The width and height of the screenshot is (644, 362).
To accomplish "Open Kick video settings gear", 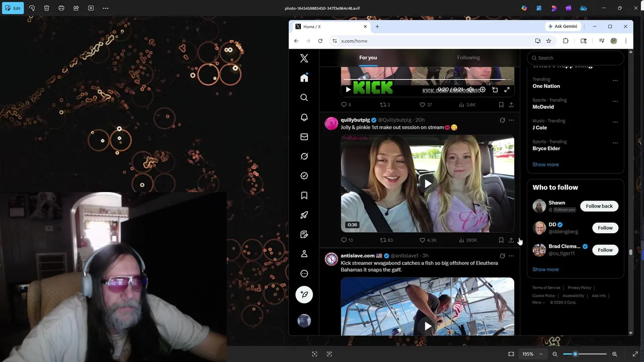I will 482,89.
